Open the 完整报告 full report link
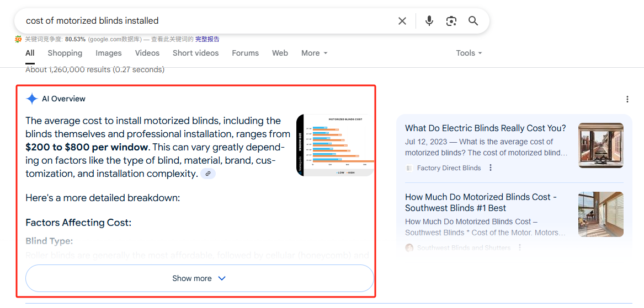This screenshot has width=644, height=308. [207, 39]
